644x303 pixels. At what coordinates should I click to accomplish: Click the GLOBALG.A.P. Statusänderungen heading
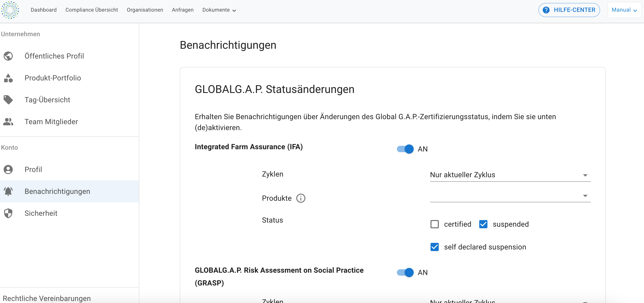(x=274, y=90)
